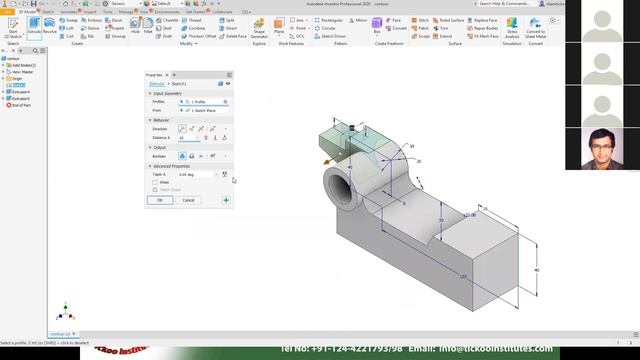Viewport: 640px width, 360px height.
Task: Select the asymmetric direction option
Action: pyautogui.click(x=212, y=129)
